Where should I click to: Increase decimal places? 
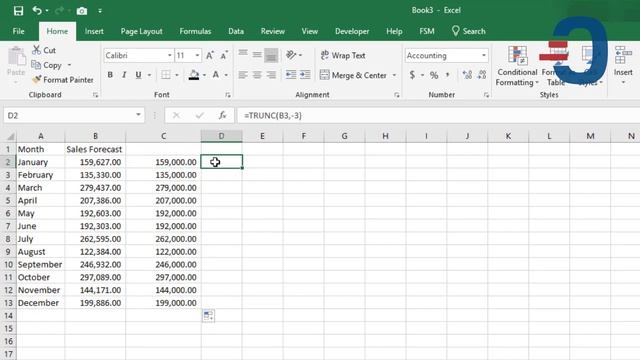pos(467,75)
